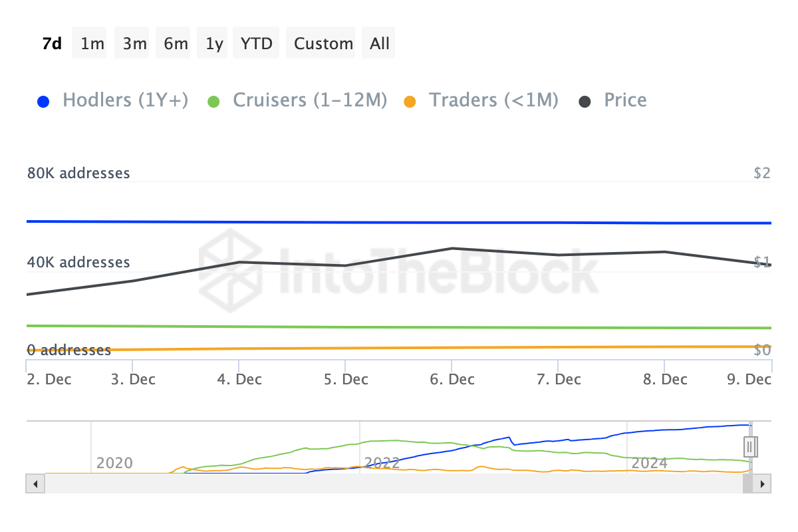Toggle the orange Traders legend dot
Screen dimensions: 798x532
coord(410,102)
